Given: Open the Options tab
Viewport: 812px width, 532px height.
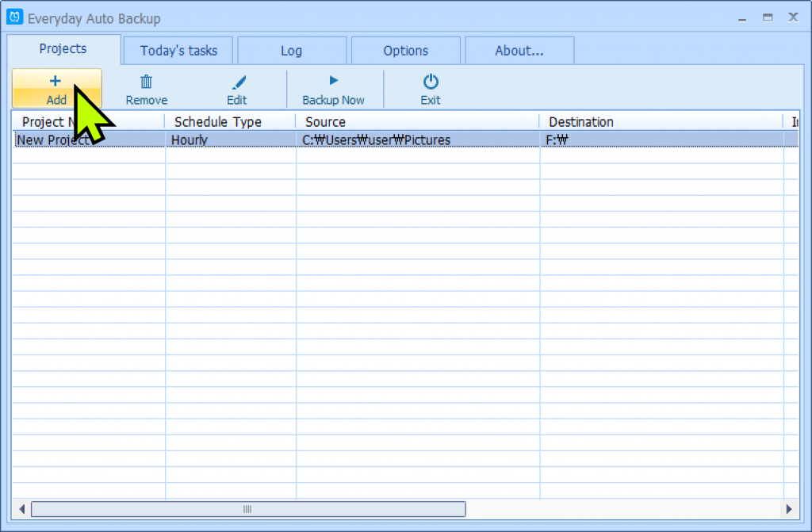Looking at the screenshot, I should pos(405,49).
